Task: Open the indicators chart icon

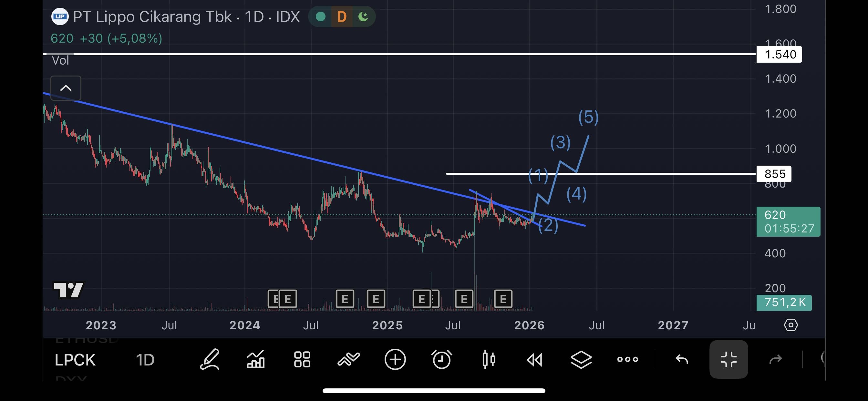Action: (256, 360)
